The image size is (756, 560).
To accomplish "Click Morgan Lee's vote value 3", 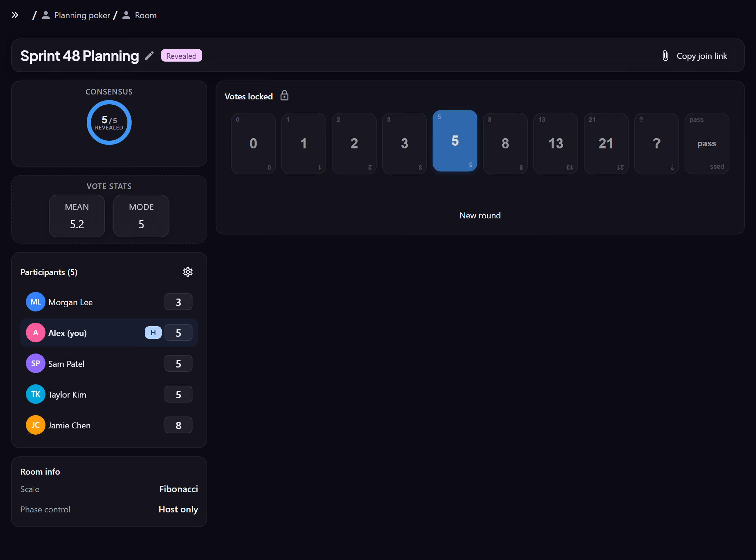I will point(178,302).
